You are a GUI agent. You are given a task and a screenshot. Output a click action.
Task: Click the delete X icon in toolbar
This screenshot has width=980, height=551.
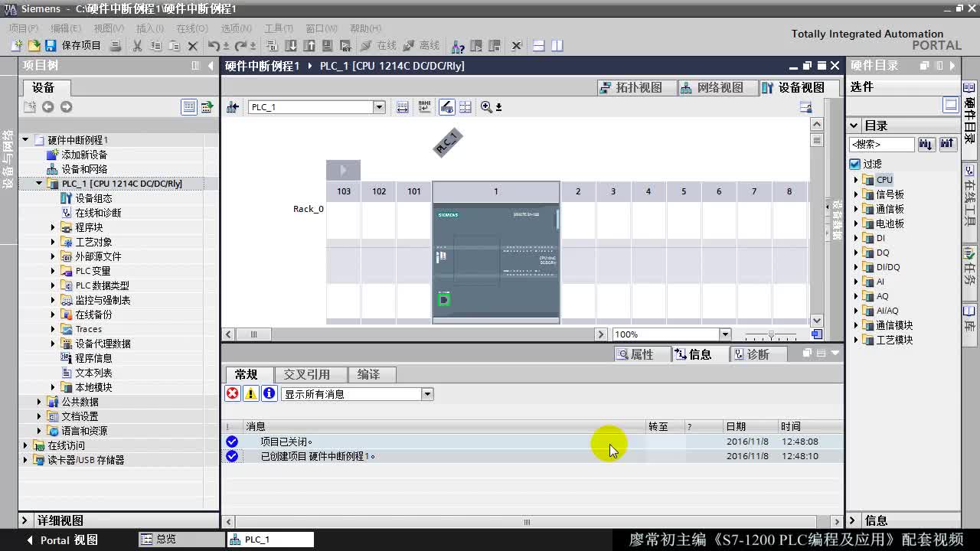(x=193, y=46)
